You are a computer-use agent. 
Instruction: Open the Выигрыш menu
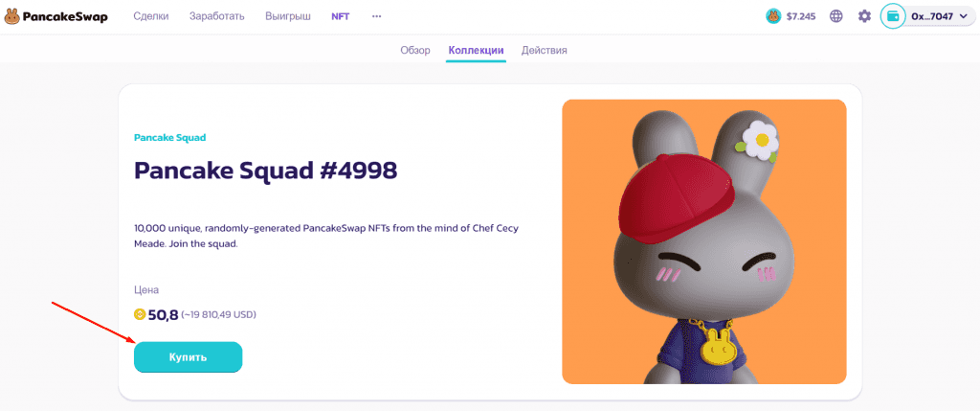click(287, 16)
